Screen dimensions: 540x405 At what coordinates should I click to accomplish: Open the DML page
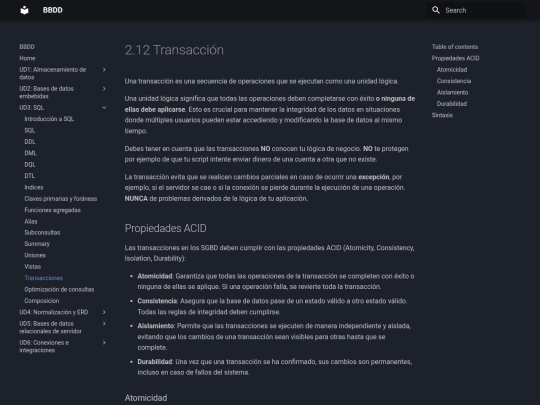(x=30, y=153)
